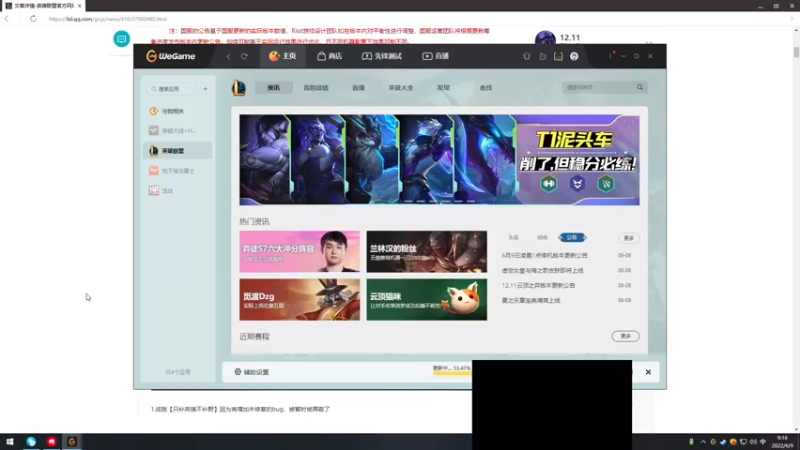The height and width of the screenshot is (450, 800).
Task: Open the 先锋测试 tab
Action: tap(382, 56)
